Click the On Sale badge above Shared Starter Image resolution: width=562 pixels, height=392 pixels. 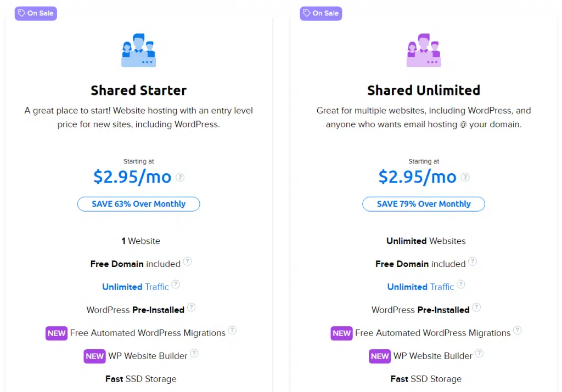point(36,14)
